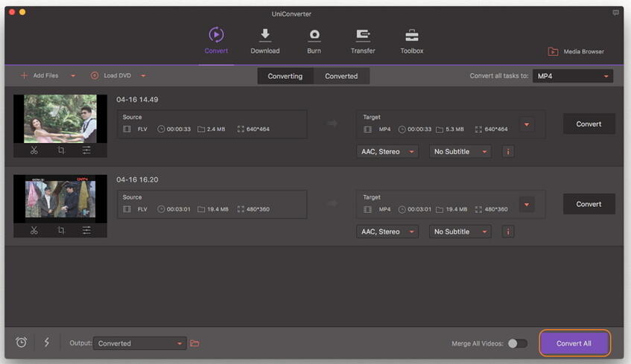Expand the Add Files dropdown arrow
Image resolution: width=631 pixels, height=364 pixels.
73,76
